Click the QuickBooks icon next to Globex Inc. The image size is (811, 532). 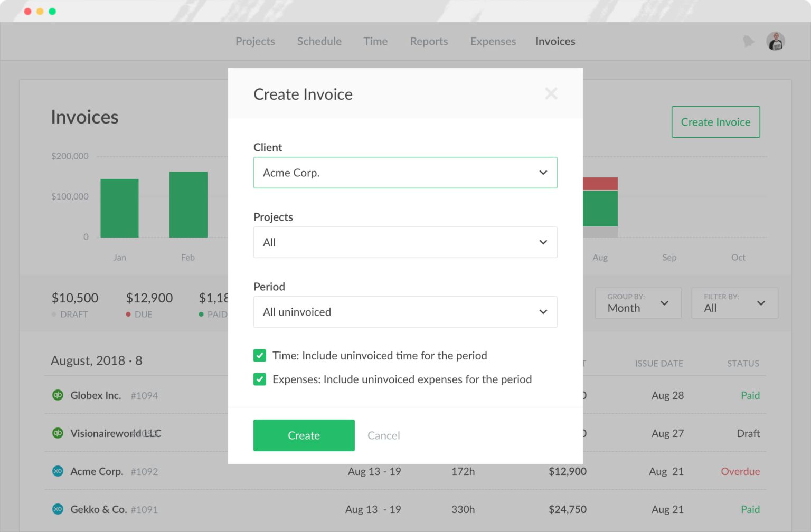[x=58, y=395]
